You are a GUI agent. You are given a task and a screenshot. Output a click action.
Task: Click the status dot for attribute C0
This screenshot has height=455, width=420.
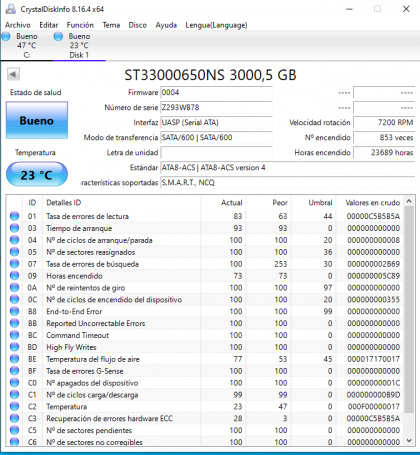14,383
